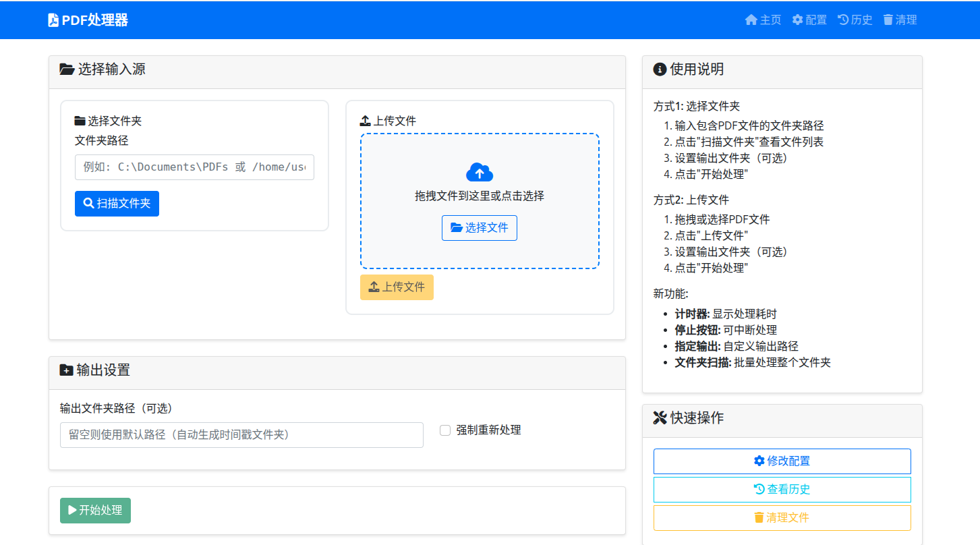Click the 输出文件夹路径（可选） label
The height and width of the screenshot is (545, 980).
[x=116, y=409]
